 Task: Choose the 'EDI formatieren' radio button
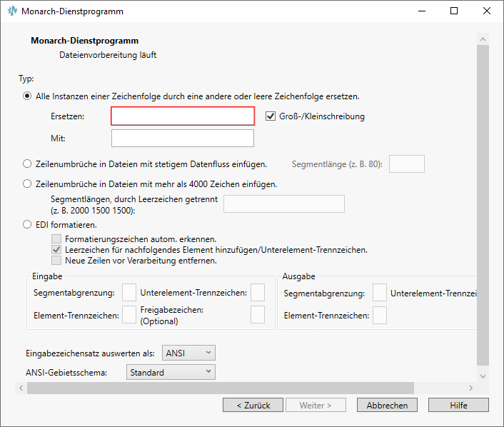tap(27, 224)
